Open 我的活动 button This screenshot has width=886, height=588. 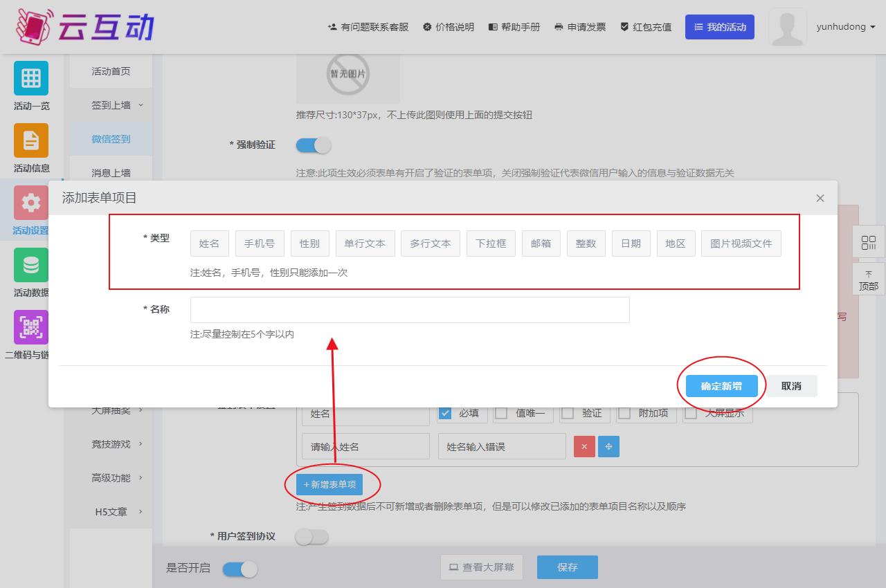(x=720, y=27)
